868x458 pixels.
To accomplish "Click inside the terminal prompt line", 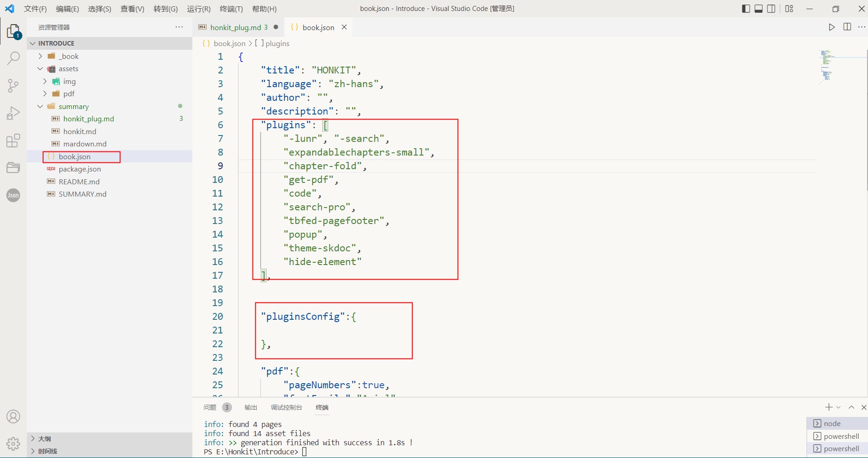I will (255, 452).
